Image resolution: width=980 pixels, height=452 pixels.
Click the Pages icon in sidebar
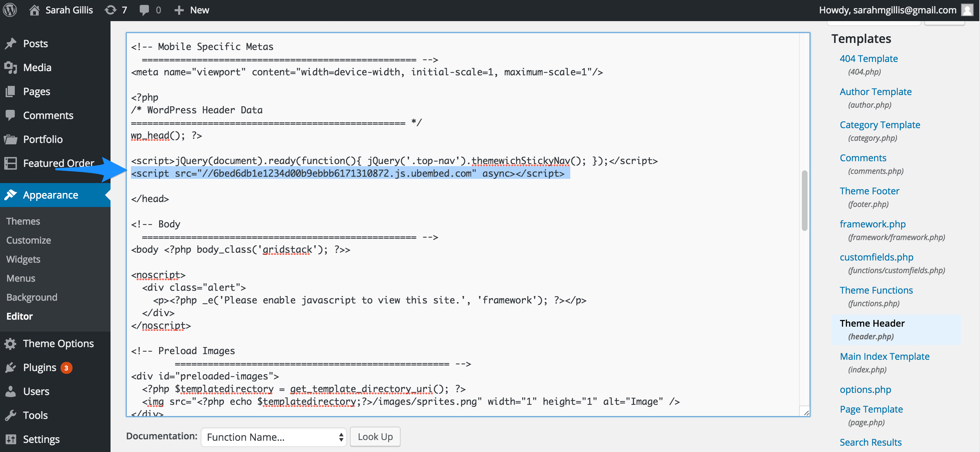click(11, 91)
